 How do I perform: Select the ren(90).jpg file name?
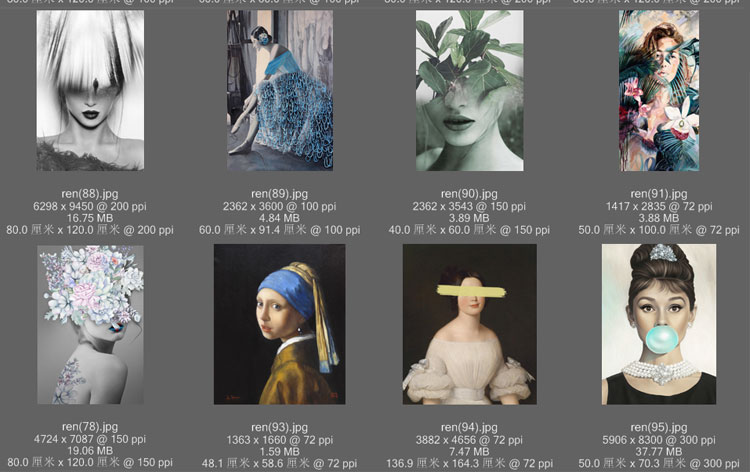click(x=469, y=194)
